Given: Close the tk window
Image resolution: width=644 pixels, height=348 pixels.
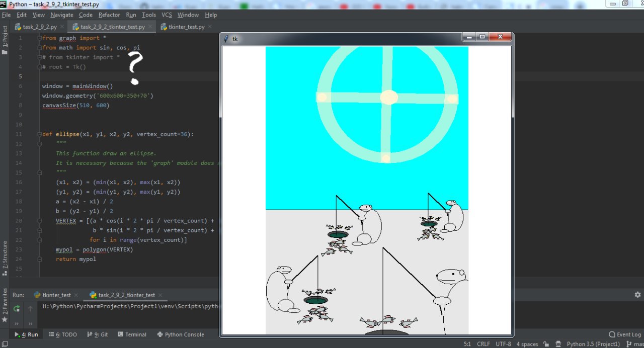Looking at the screenshot, I should tap(500, 37).
